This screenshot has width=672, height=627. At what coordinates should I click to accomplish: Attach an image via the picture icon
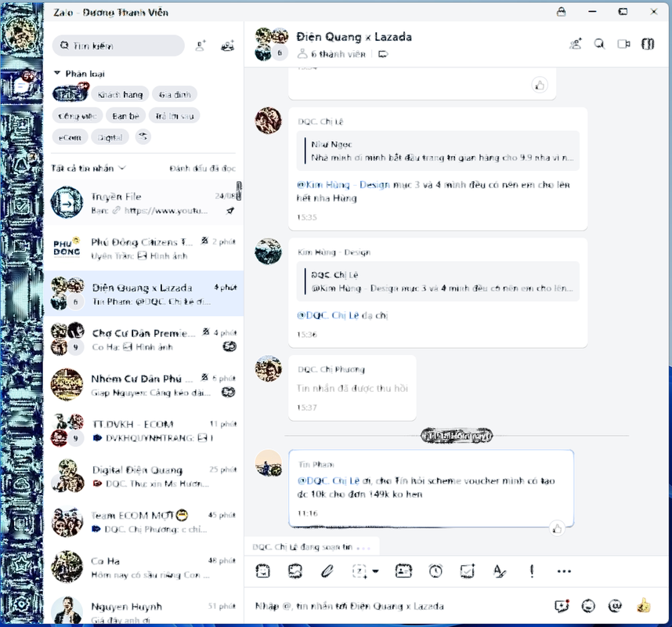(294, 571)
